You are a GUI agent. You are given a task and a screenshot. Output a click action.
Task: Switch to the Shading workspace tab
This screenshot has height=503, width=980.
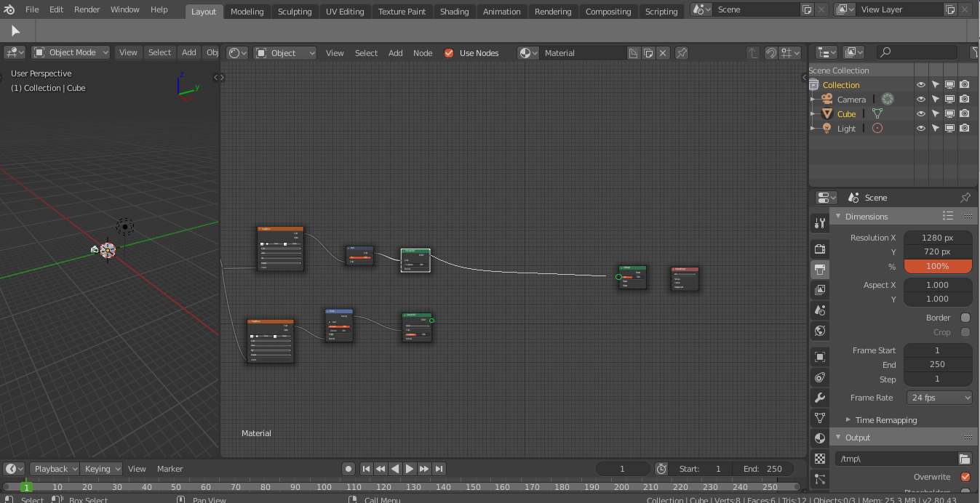455,12
